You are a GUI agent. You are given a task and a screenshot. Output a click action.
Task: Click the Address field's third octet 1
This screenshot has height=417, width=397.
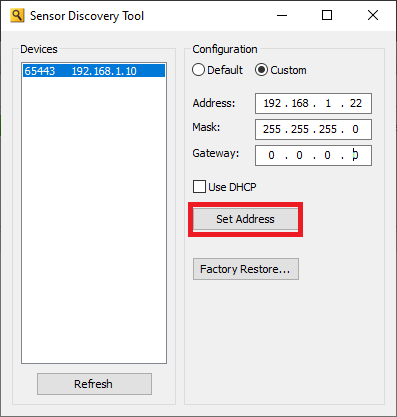point(328,103)
